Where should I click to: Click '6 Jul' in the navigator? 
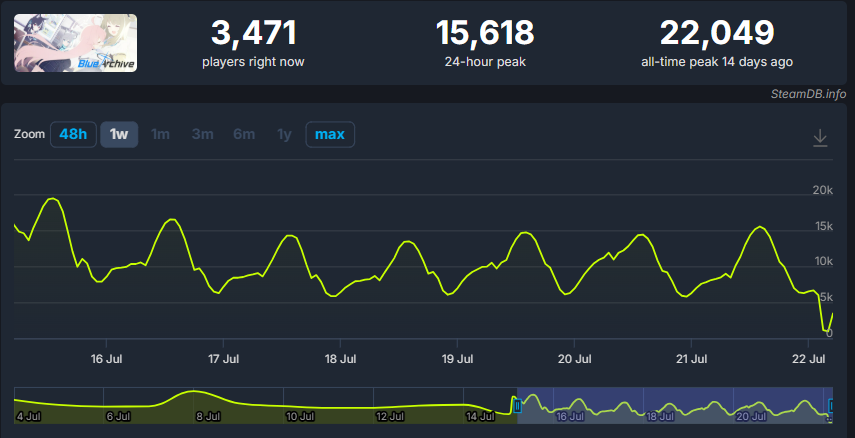pyautogui.click(x=118, y=417)
